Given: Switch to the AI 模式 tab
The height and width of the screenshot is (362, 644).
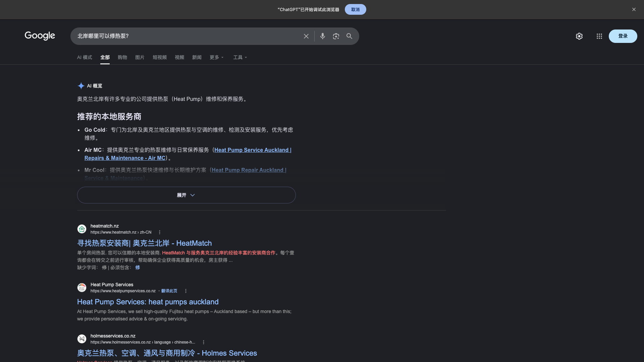Looking at the screenshot, I should tap(85, 57).
